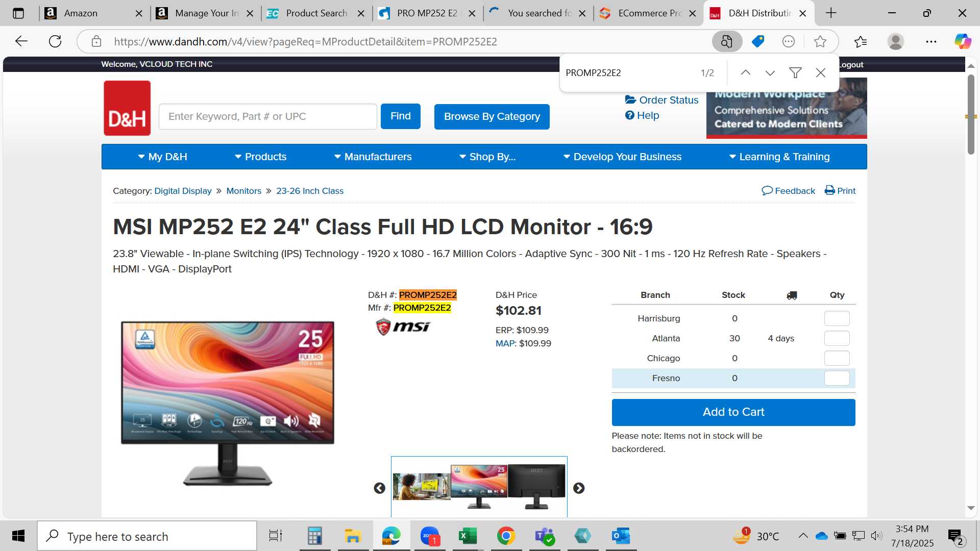Open Google Chrome from the taskbar
Image resolution: width=980 pixels, height=551 pixels.
[506, 536]
